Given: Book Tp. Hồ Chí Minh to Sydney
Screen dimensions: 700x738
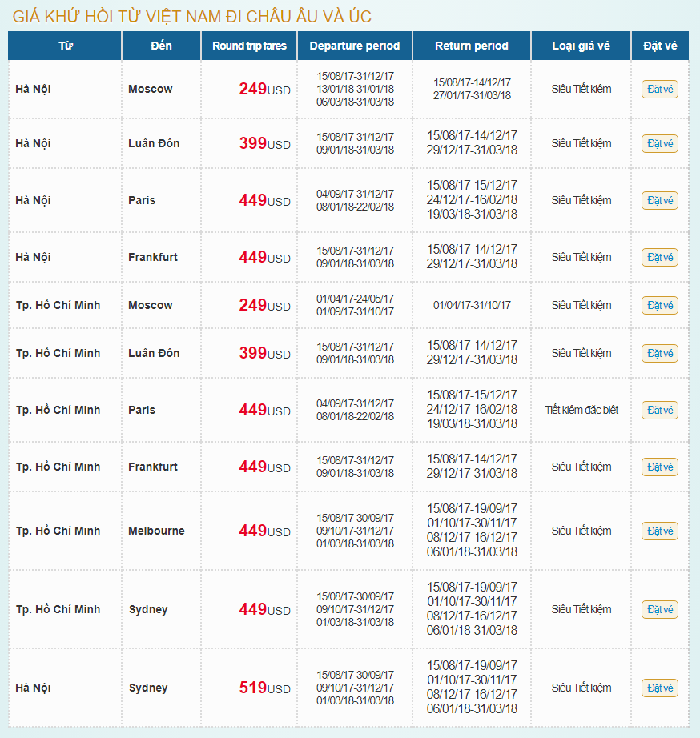Looking at the screenshot, I should point(659,610).
